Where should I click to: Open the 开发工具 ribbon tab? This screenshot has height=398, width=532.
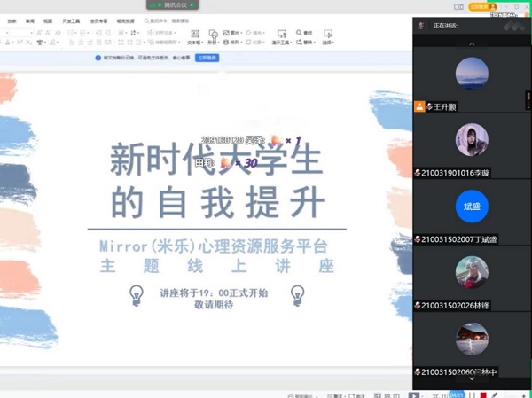[x=70, y=20]
